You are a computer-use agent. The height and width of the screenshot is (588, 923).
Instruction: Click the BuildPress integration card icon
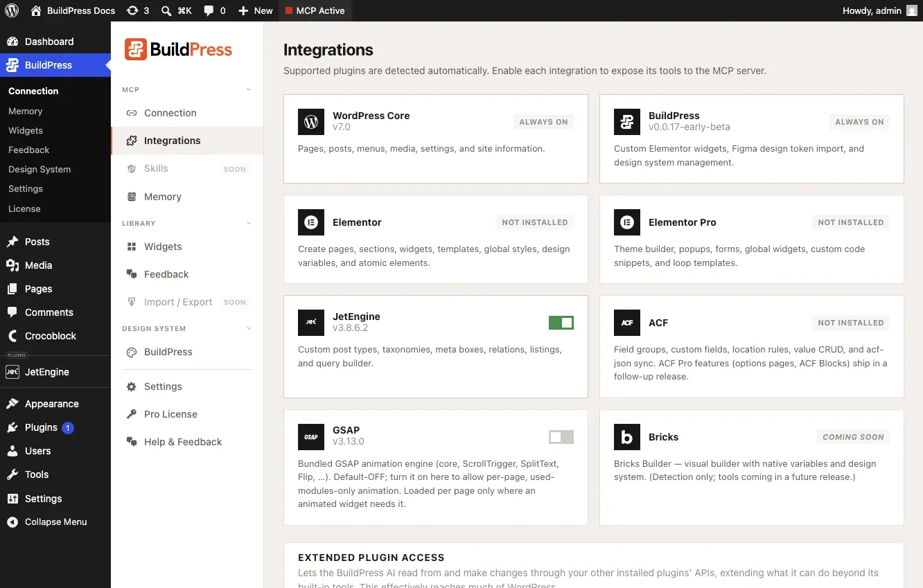(x=627, y=122)
